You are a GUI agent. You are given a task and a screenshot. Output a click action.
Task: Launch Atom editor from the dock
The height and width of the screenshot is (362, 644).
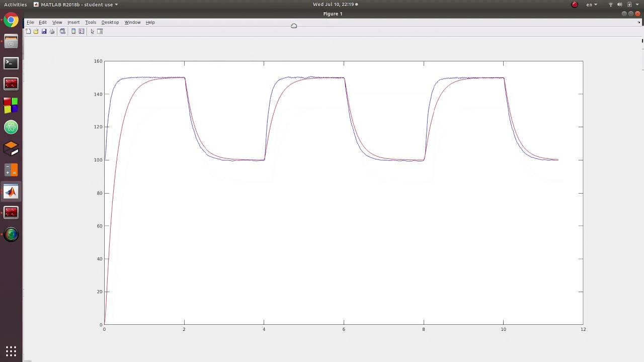coord(11,127)
